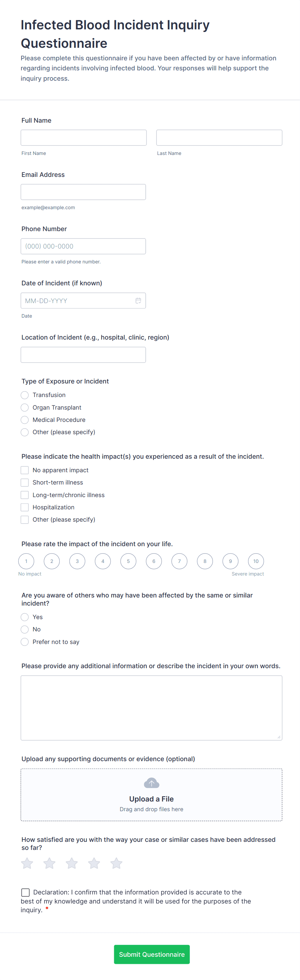Pick the fourth satisfaction star
300x980 pixels.
coord(94,863)
